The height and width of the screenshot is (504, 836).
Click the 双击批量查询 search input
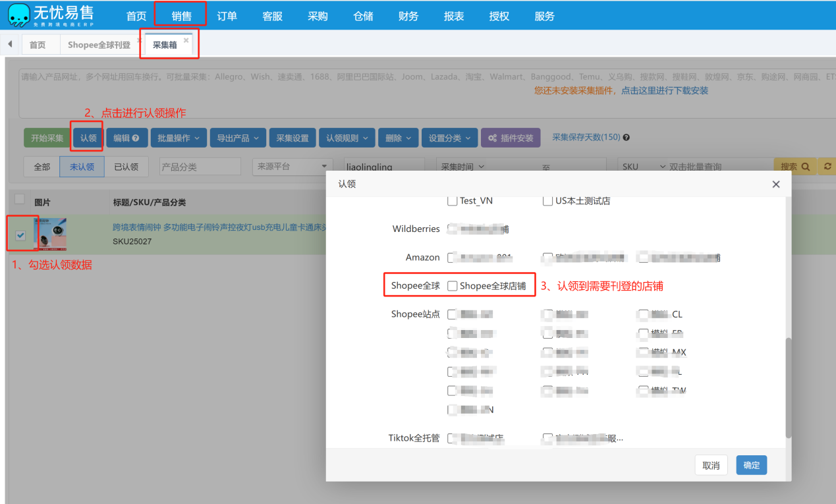click(720, 167)
